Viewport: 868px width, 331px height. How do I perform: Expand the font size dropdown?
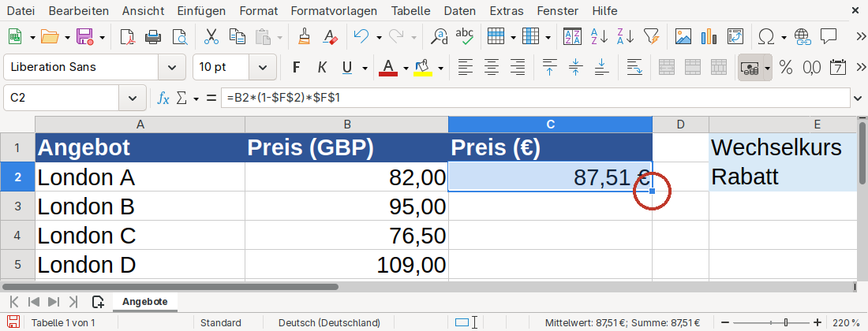click(x=262, y=68)
